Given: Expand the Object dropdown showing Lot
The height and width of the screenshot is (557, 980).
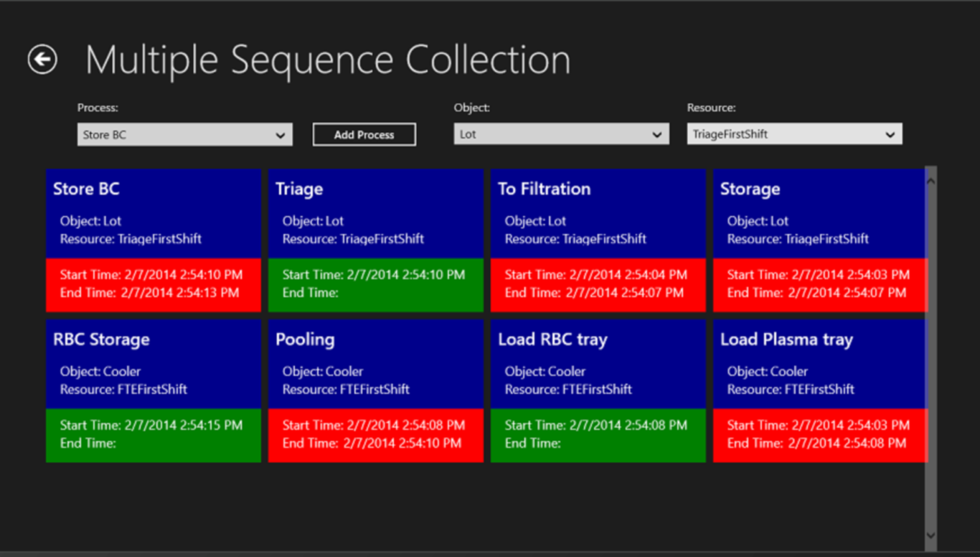Looking at the screenshot, I should (561, 134).
